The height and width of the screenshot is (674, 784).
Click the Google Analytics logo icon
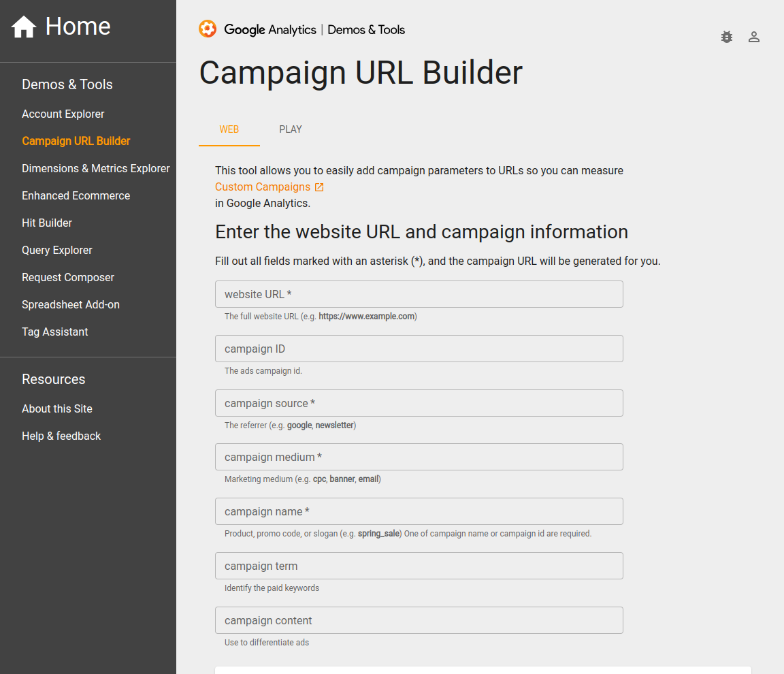(x=208, y=29)
